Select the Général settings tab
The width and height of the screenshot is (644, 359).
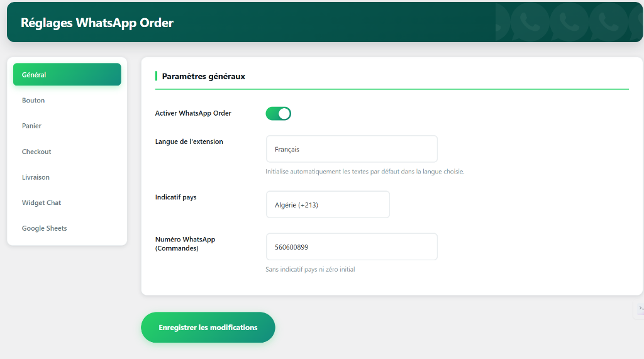(x=67, y=75)
